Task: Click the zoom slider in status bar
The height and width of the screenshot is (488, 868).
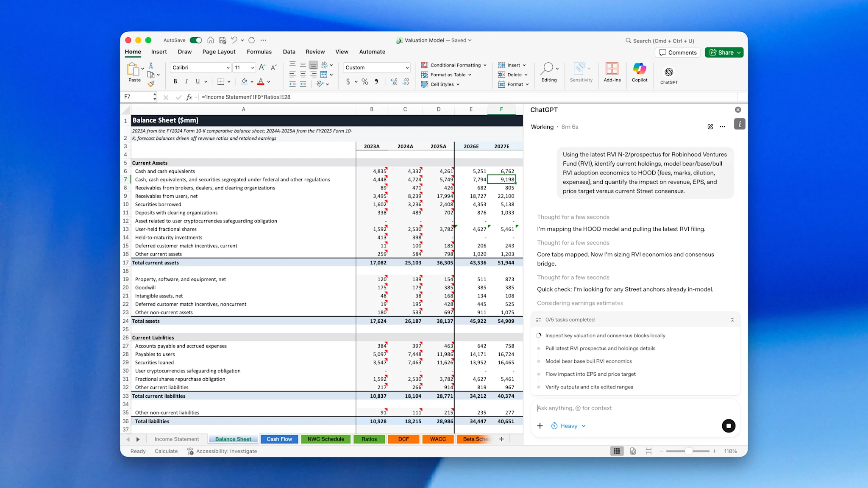Action: pos(687,451)
